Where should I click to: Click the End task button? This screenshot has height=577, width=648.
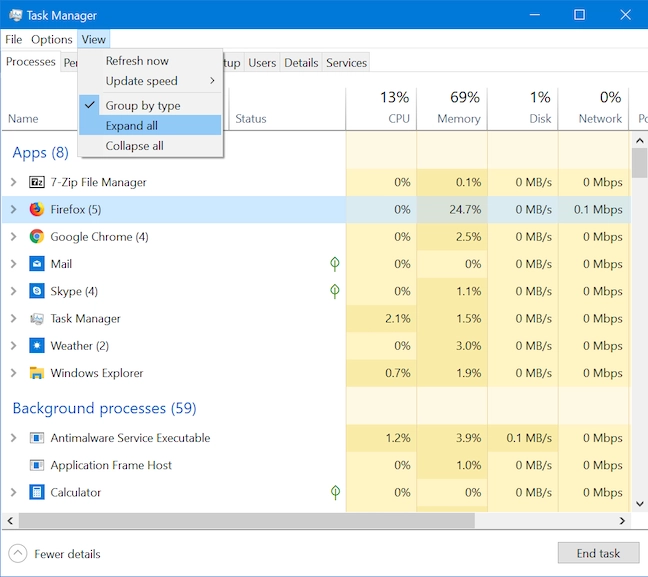598,553
